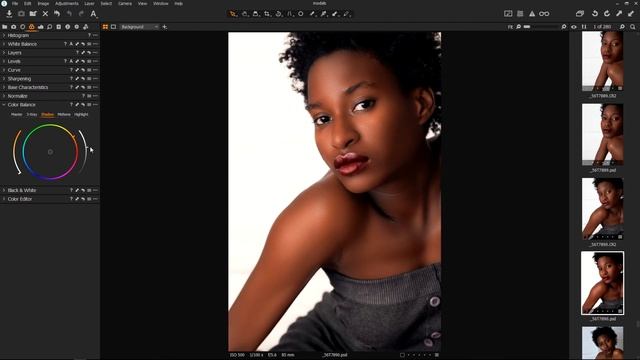Image resolution: width=640 pixels, height=360 pixels.
Task: Switch to 3-Way tab in Color Balance
Action: [x=32, y=115]
